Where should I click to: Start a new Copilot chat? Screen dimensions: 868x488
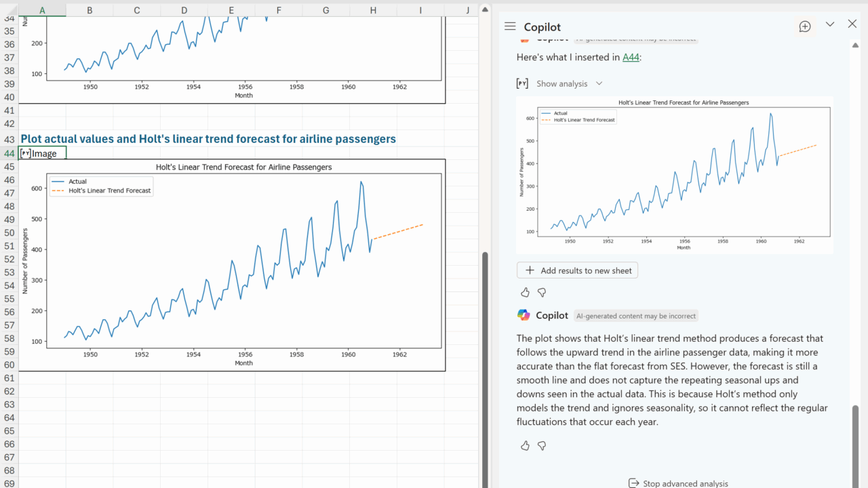pos(805,26)
